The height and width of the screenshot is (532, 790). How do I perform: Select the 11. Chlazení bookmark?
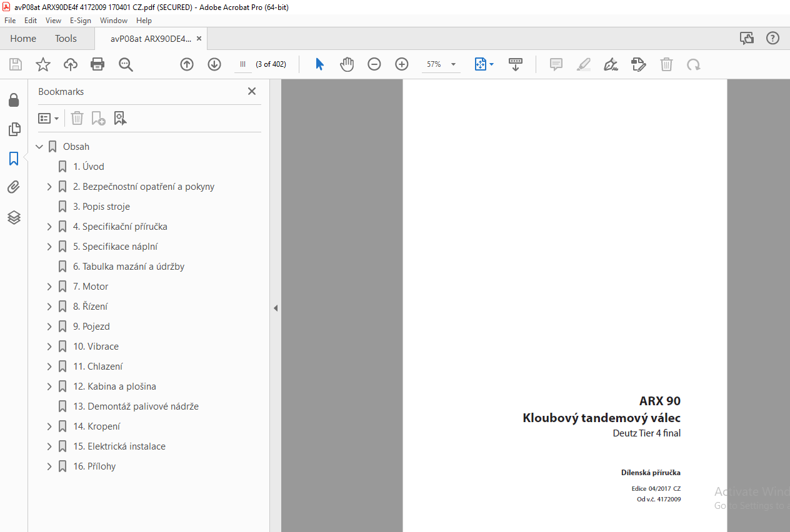click(98, 367)
